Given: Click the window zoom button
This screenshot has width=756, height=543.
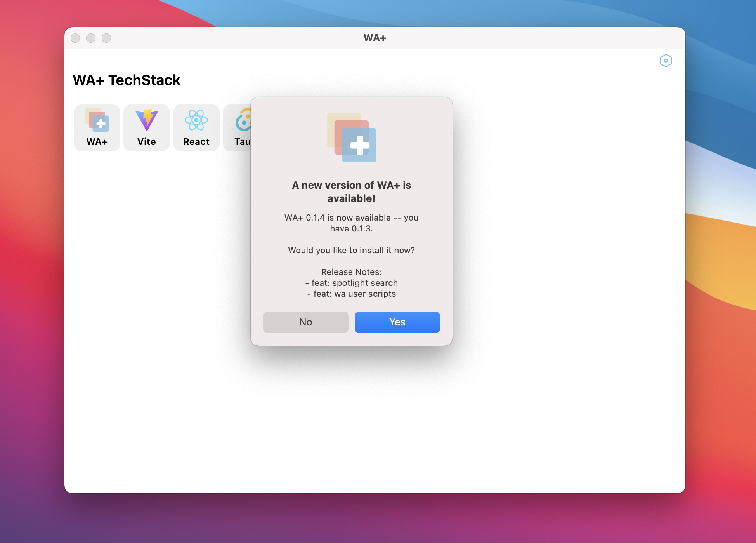Looking at the screenshot, I should (106, 38).
